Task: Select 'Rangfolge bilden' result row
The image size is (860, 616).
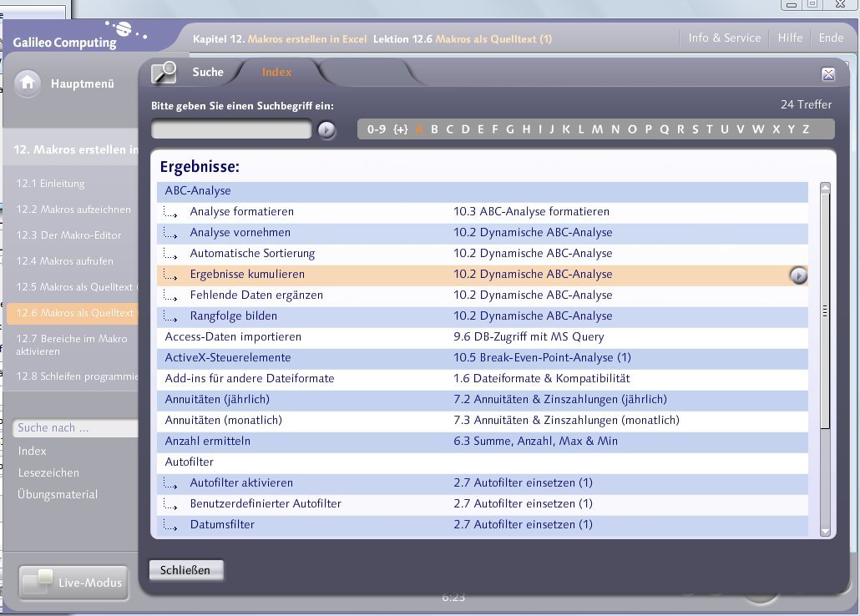Action: tap(482, 316)
